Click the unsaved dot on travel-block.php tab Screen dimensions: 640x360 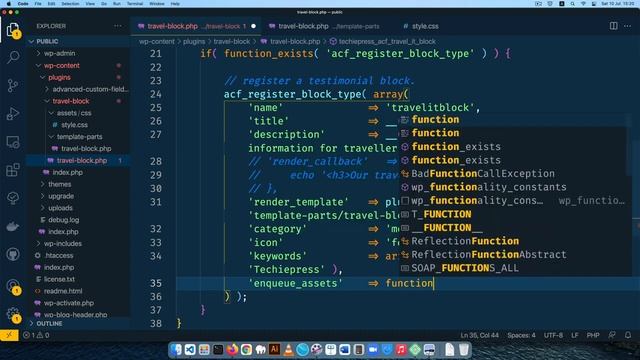click(x=253, y=26)
